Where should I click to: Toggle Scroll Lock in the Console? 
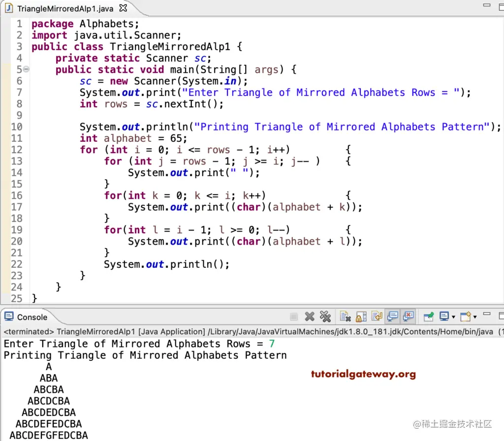tap(361, 316)
